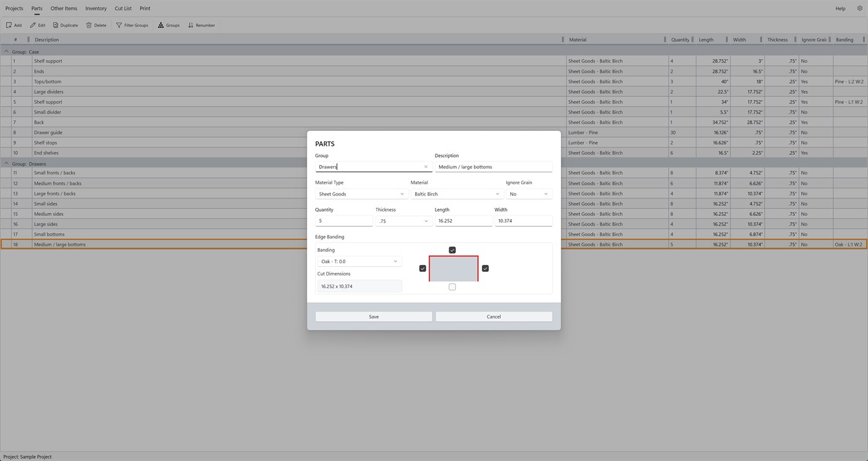Clear the Group field with the X icon
Image resolution: width=868 pixels, height=461 pixels.
pos(426,167)
